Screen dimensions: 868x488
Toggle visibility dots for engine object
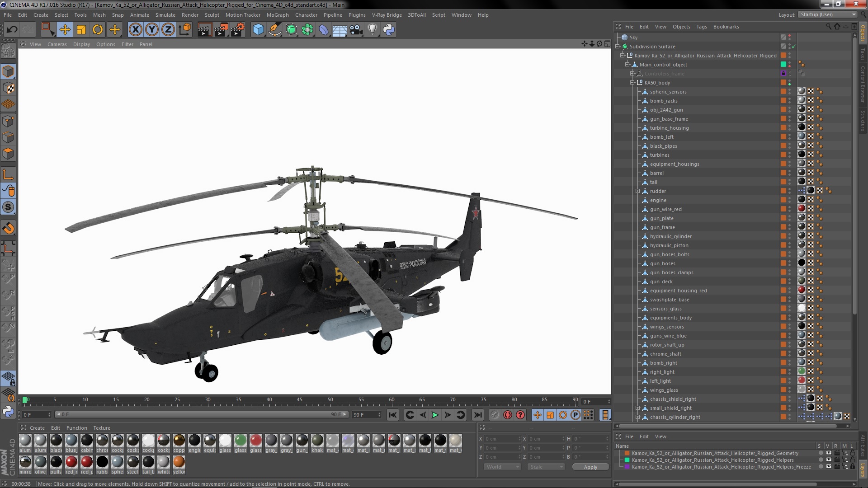pos(790,200)
